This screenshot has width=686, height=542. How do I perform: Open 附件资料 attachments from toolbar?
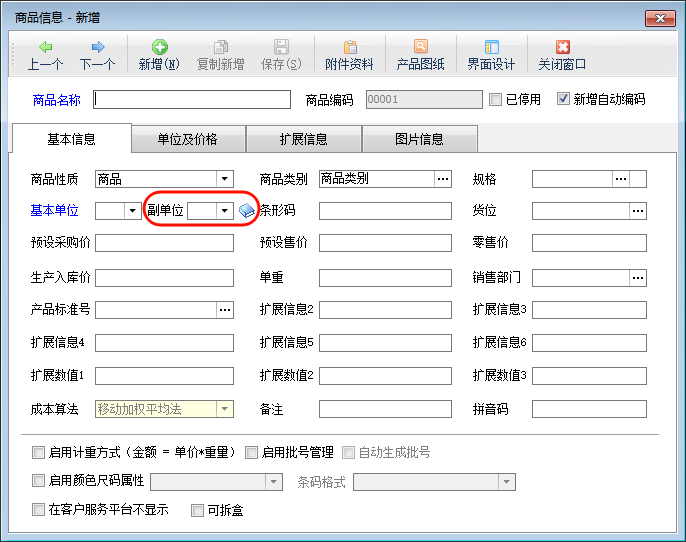pyautogui.click(x=349, y=47)
